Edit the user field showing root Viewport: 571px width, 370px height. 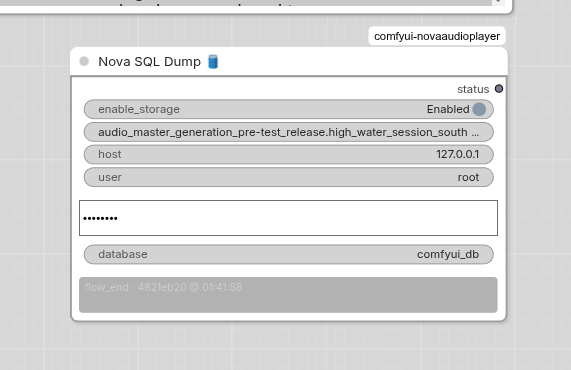(x=288, y=177)
